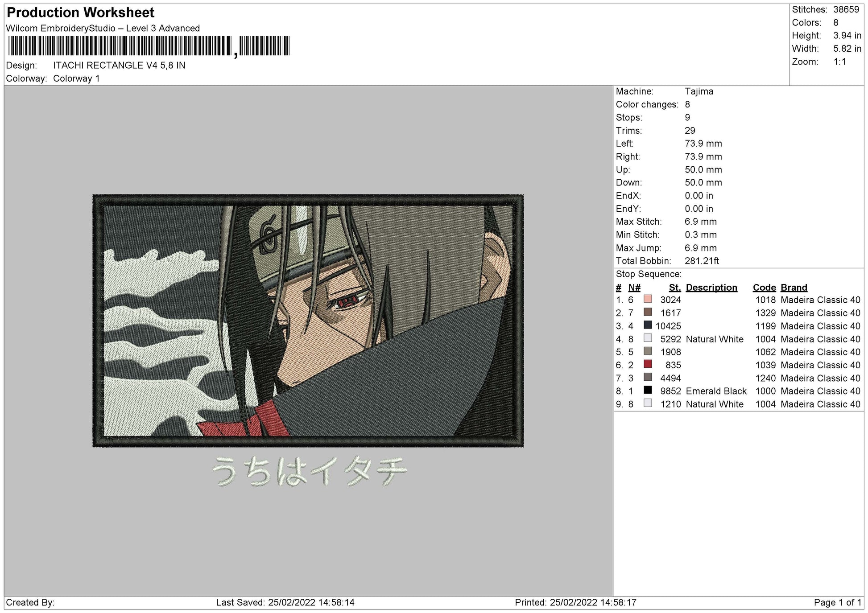868x613 pixels.
Task: Click the Colors value 8 in header
Action: pyautogui.click(x=836, y=23)
